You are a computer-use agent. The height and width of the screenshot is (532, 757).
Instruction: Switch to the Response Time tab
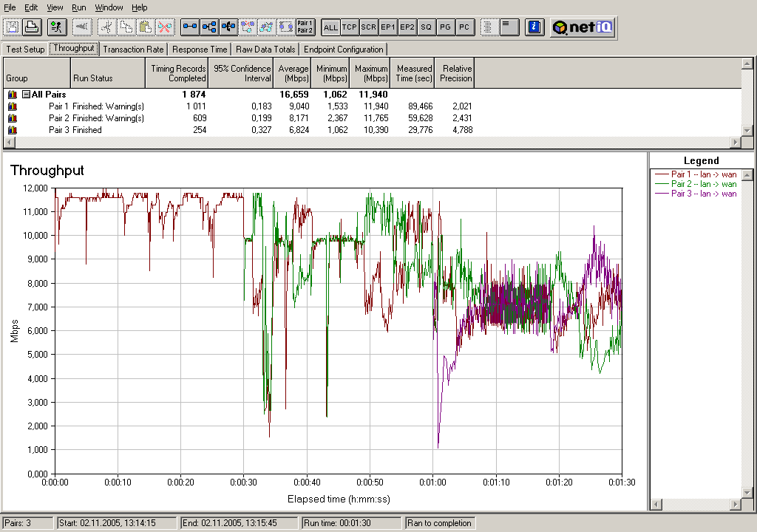pos(200,50)
